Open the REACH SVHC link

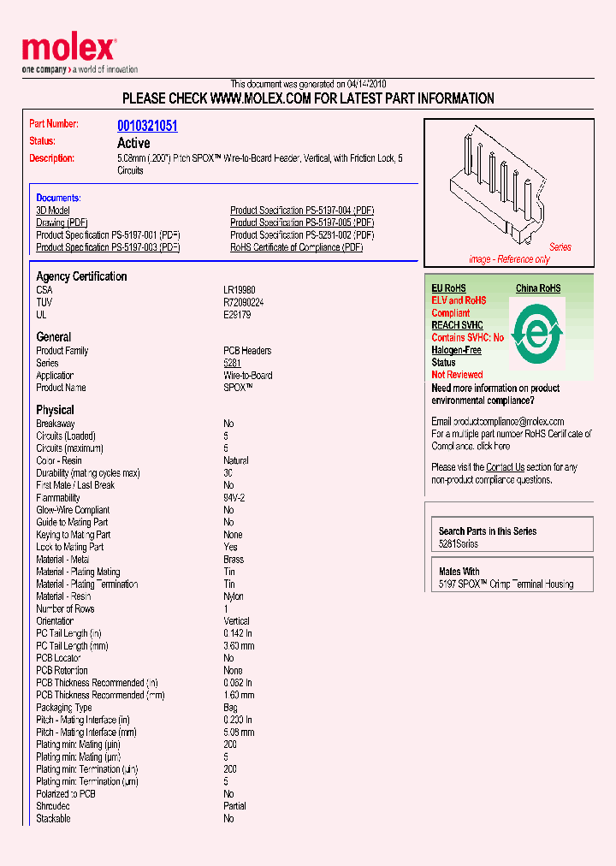click(x=457, y=325)
